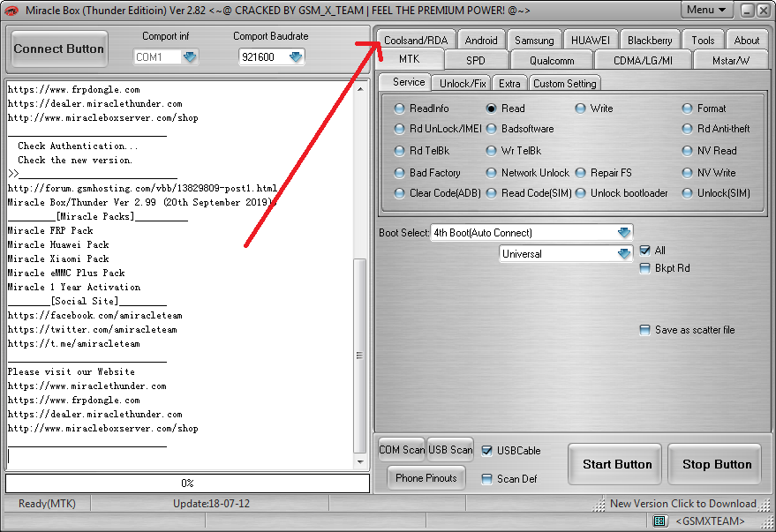Select the ReadInfo radio option
This screenshot has height=532, width=776.
pos(399,109)
